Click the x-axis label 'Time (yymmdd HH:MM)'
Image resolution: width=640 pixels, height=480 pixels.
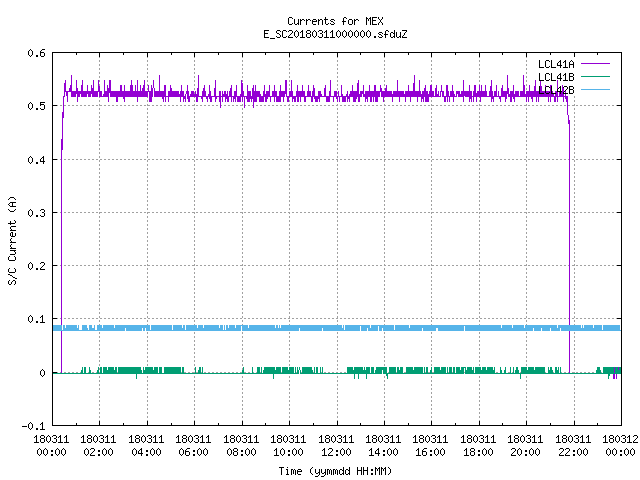[335, 471]
